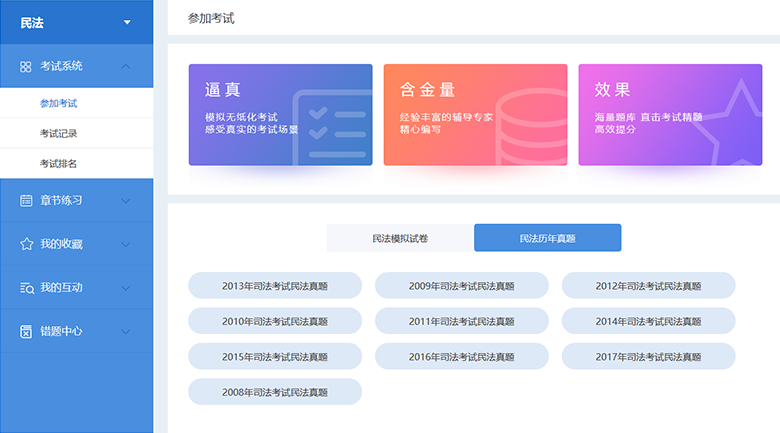Collapse the 考试系统 menu chevron

(x=125, y=66)
